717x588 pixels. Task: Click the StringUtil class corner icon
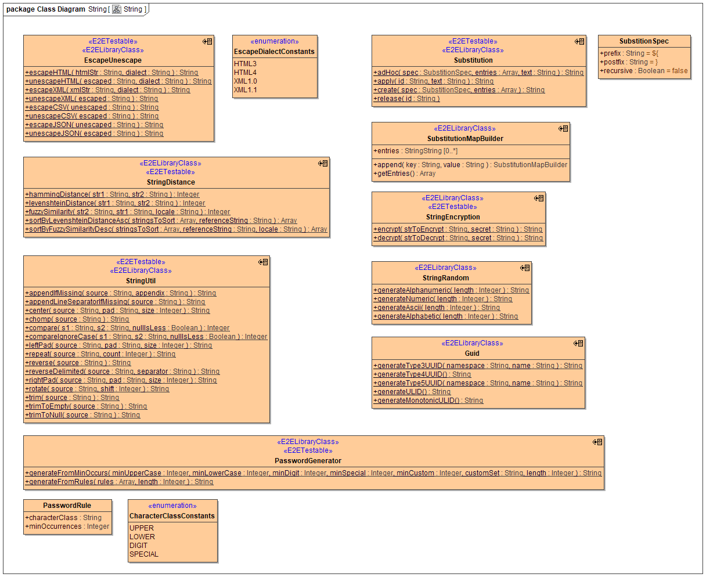263,262
